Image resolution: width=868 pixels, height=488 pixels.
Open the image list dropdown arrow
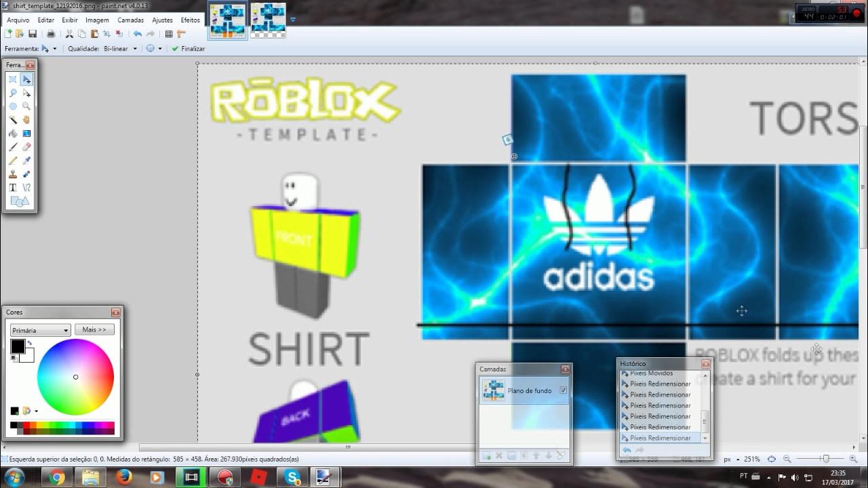click(x=293, y=20)
